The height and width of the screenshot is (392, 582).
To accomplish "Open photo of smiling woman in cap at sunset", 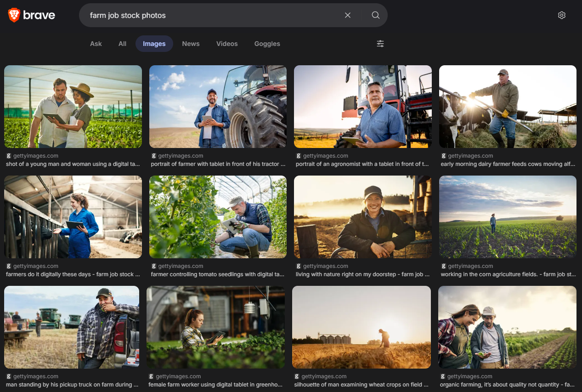I will (x=363, y=217).
